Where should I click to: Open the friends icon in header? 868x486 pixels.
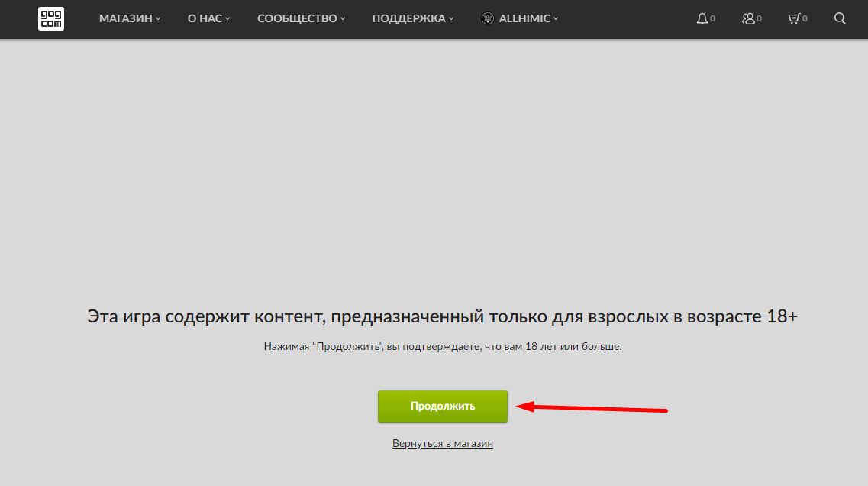748,19
